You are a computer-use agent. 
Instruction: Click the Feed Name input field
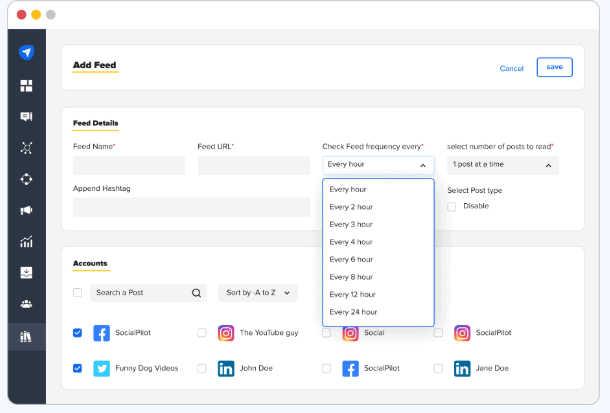click(129, 165)
